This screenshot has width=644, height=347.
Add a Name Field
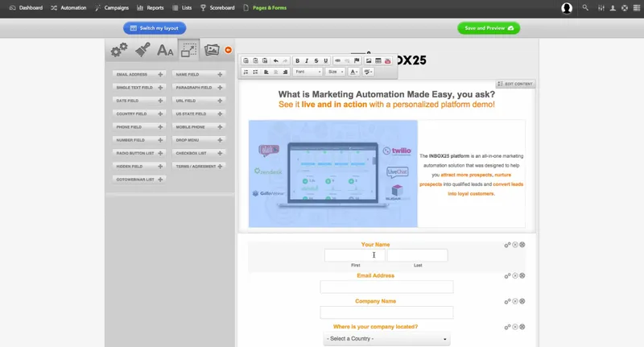click(x=199, y=74)
